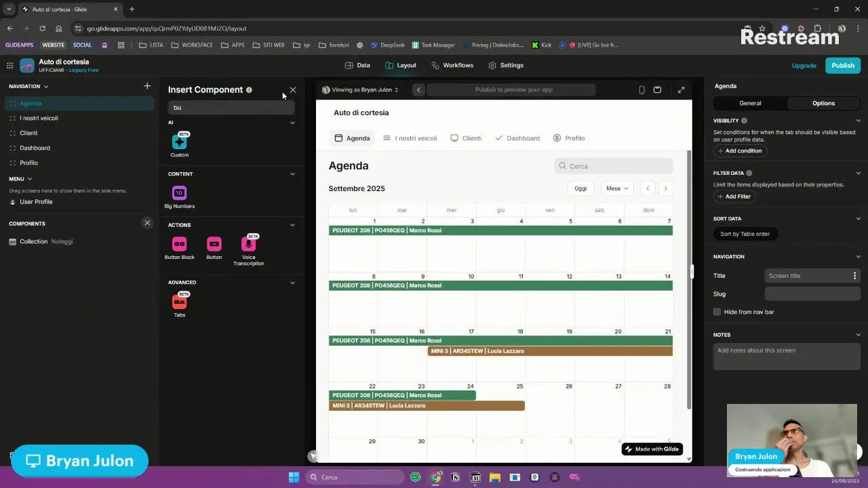Image resolution: width=868 pixels, height=488 pixels.
Task: Show the previous month in calendar
Action: pyautogui.click(x=648, y=188)
